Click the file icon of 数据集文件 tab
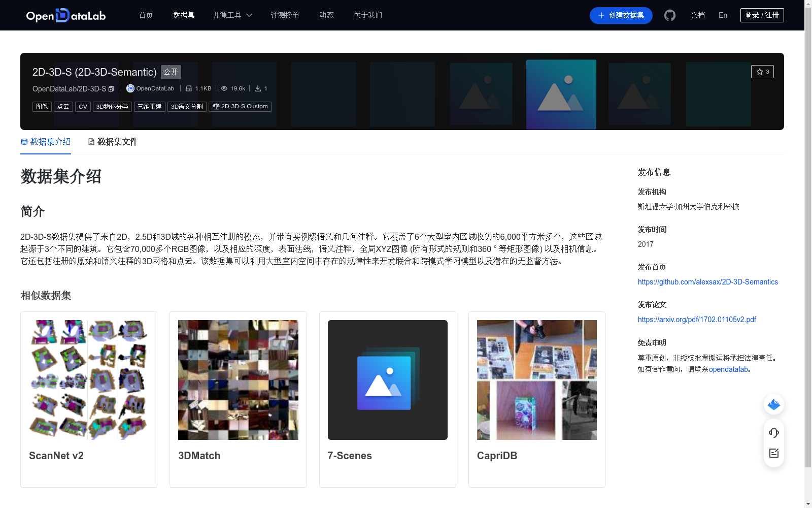Image resolution: width=812 pixels, height=508 pixels. coord(91,142)
